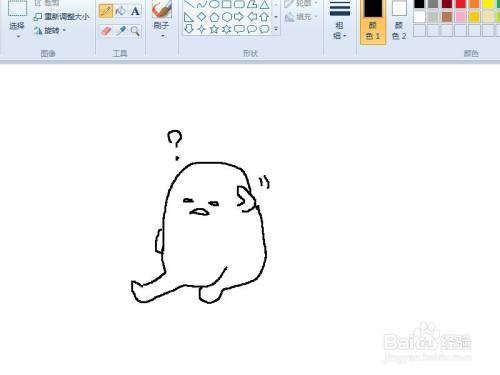500x375 pixels.
Task: Choose the oval callout shape
Action: click(x=252, y=29)
